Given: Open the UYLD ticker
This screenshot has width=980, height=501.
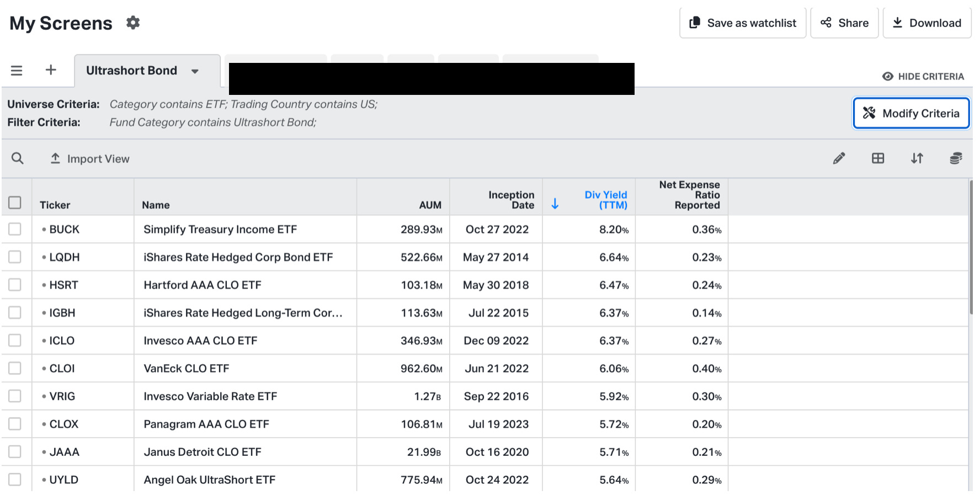Looking at the screenshot, I should click(x=63, y=479).
